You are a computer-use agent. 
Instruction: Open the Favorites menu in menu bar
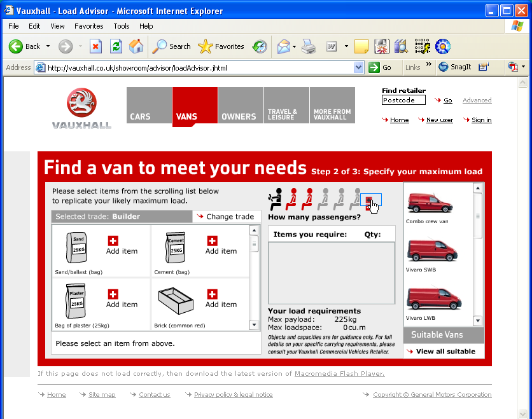[x=88, y=26]
